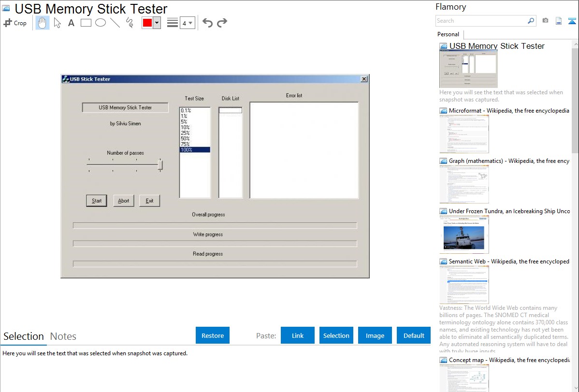Screen dimensions: 579x392
Task: Undo the last edit
Action: pyautogui.click(x=207, y=23)
